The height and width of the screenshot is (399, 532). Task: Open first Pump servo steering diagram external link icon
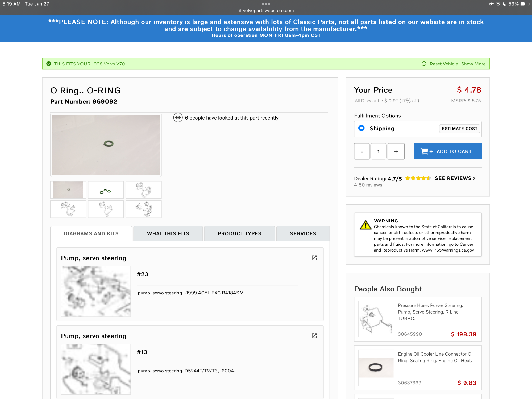click(x=314, y=258)
